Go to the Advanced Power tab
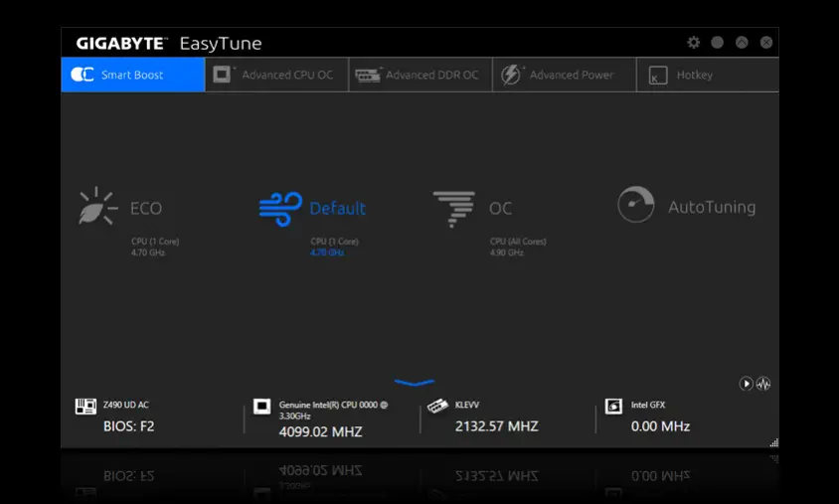The image size is (839, 504). pyautogui.click(x=564, y=75)
